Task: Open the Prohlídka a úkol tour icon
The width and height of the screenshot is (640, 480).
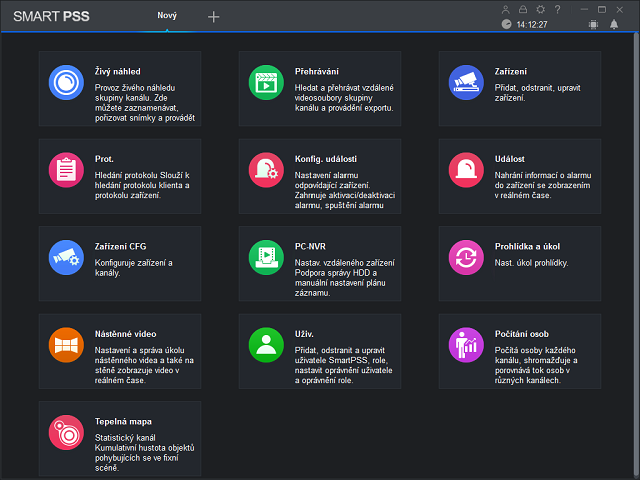Action: click(x=466, y=258)
